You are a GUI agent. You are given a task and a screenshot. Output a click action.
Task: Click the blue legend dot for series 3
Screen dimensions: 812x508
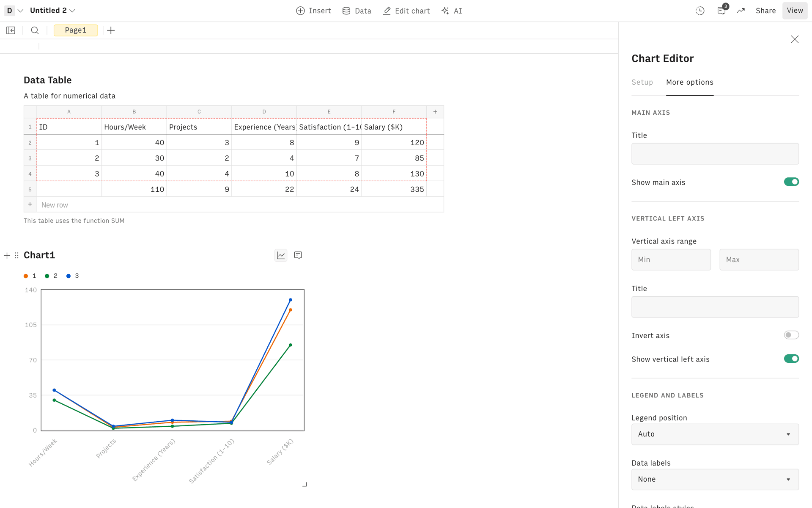(x=69, y=276)
